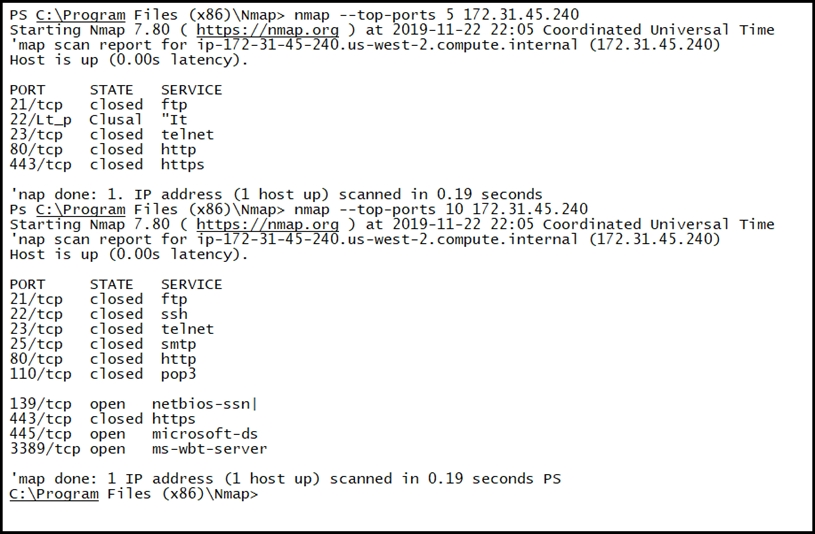This screenshot has height=534, width=815.
Task: Click the 22/tcp ssh row
Action: (98, 315)
